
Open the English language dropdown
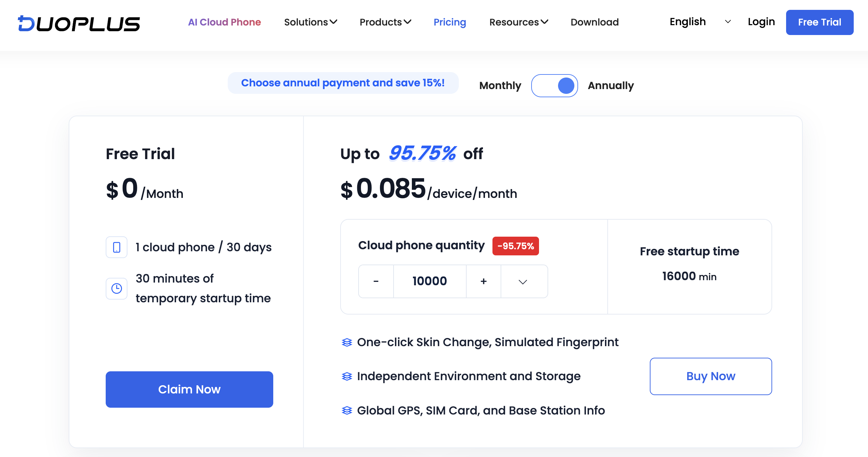click(x=700, y=22)
